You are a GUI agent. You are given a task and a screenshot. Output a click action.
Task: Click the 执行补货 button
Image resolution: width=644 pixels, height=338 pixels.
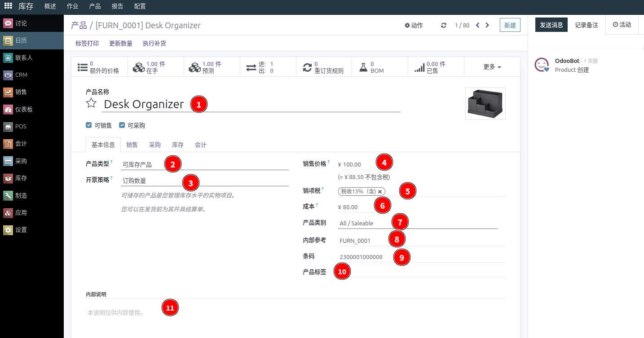click(154, 44)
